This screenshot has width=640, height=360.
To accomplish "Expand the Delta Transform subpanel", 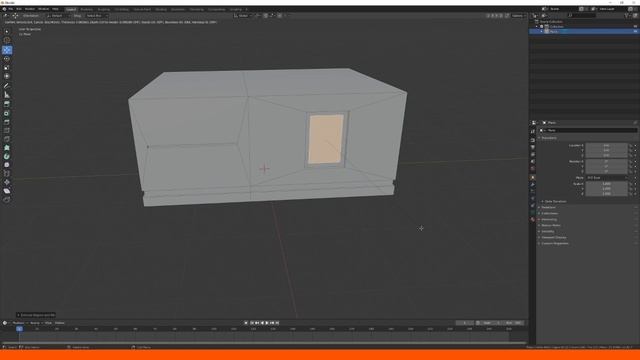I will [x=555, y=202].
